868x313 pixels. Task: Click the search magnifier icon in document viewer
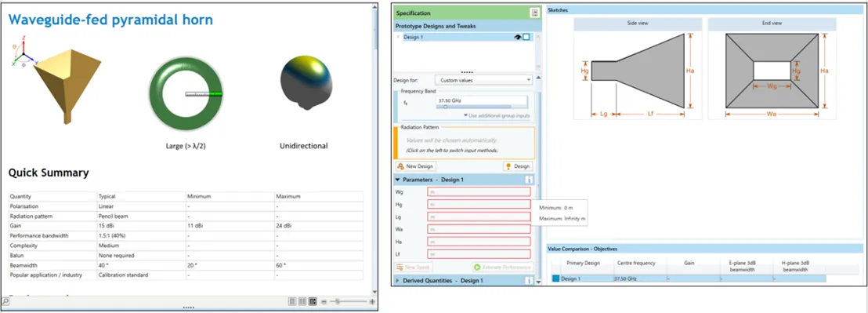click(5, 302)
